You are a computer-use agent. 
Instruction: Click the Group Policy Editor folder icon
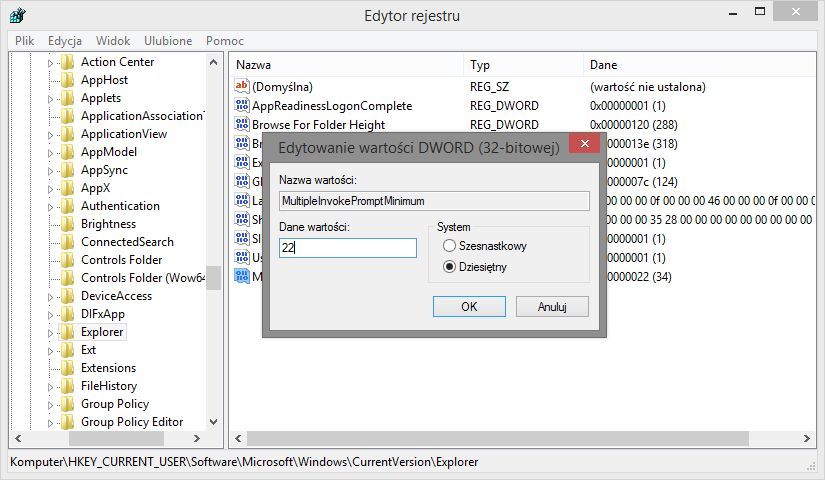pyautogui.click(x=67, y=422)
